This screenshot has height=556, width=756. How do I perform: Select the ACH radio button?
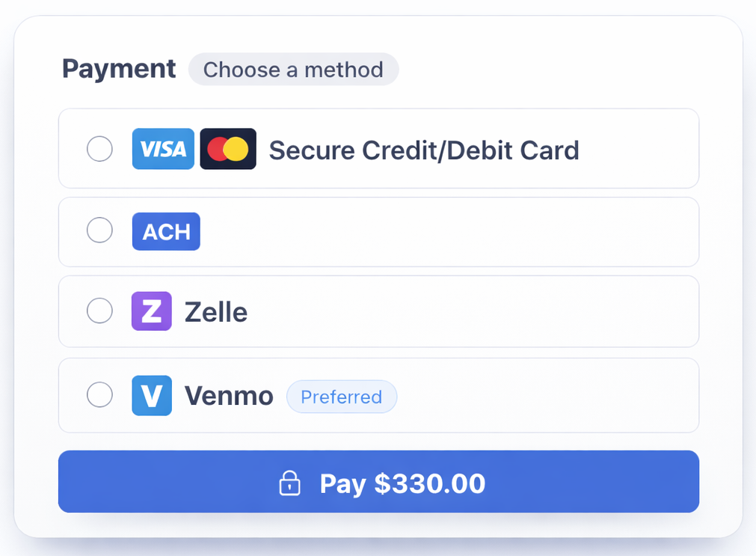pos(99,230)
